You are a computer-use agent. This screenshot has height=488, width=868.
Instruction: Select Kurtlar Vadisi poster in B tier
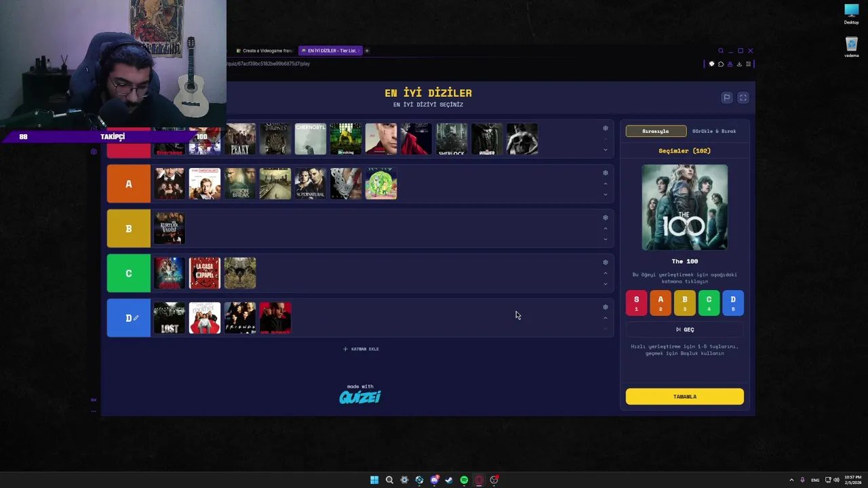[170, 228]
